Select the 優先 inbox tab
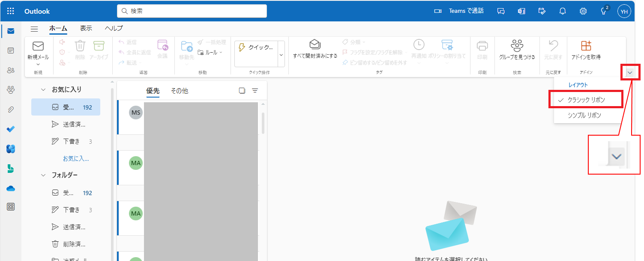 click(153, 91)
